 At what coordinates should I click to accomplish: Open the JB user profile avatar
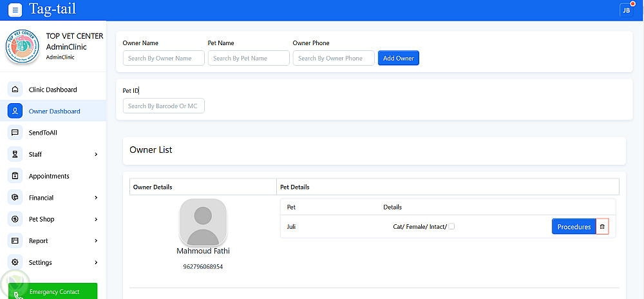point(627,10)
